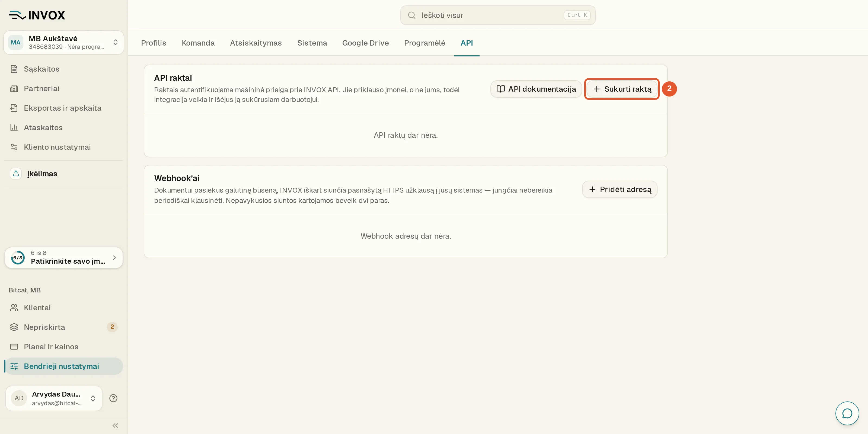Open API dokumentacija button

coord(536,89)
